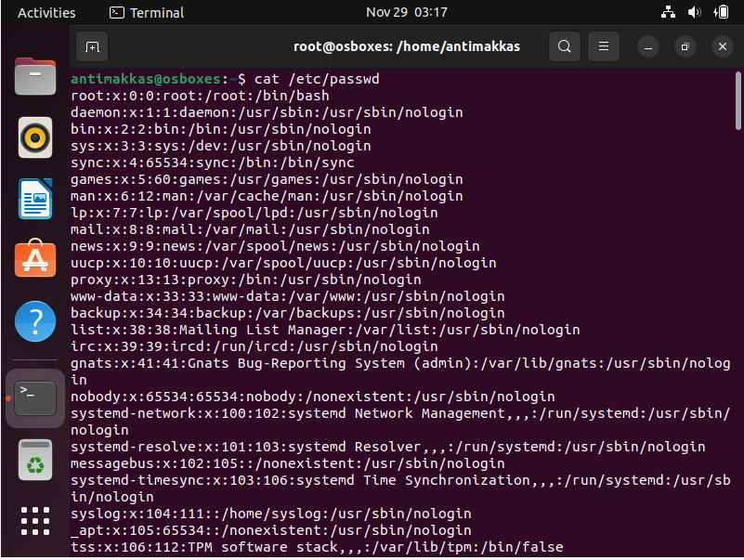
Task: Click the line root:x:0:0:root:/root:/bin/bash
Action: click(200, 96)
